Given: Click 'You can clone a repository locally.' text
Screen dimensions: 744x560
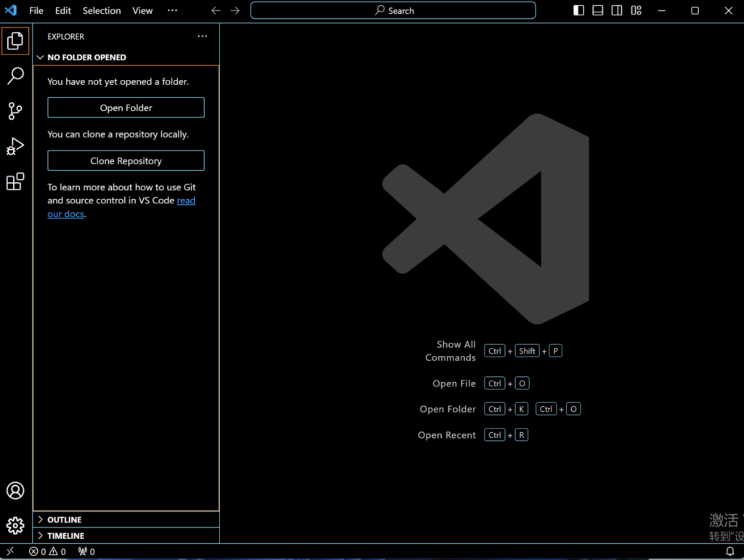Looking at the screenshot, I should pos(118,134).
